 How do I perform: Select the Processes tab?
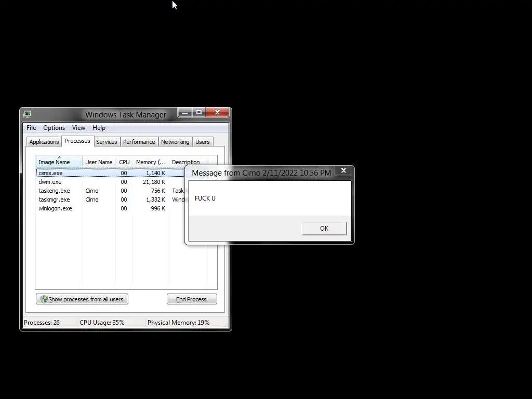pos(78,141)
